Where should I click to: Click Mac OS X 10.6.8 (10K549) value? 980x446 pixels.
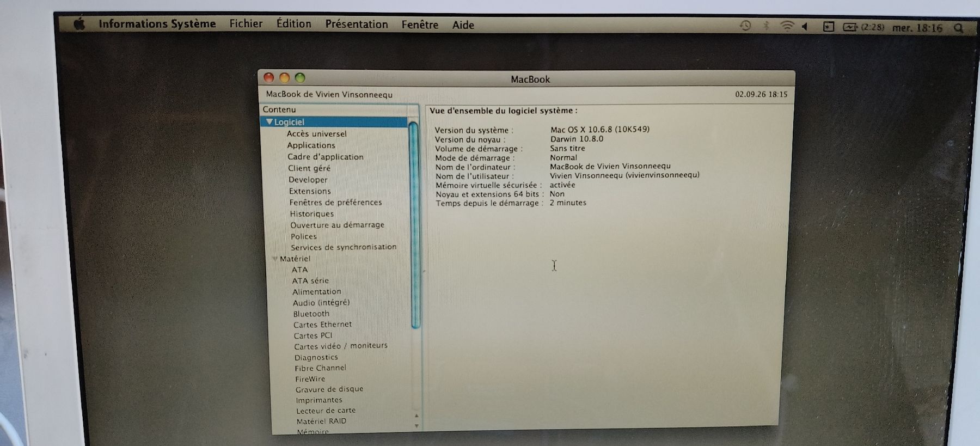click(x=600, y=130)
